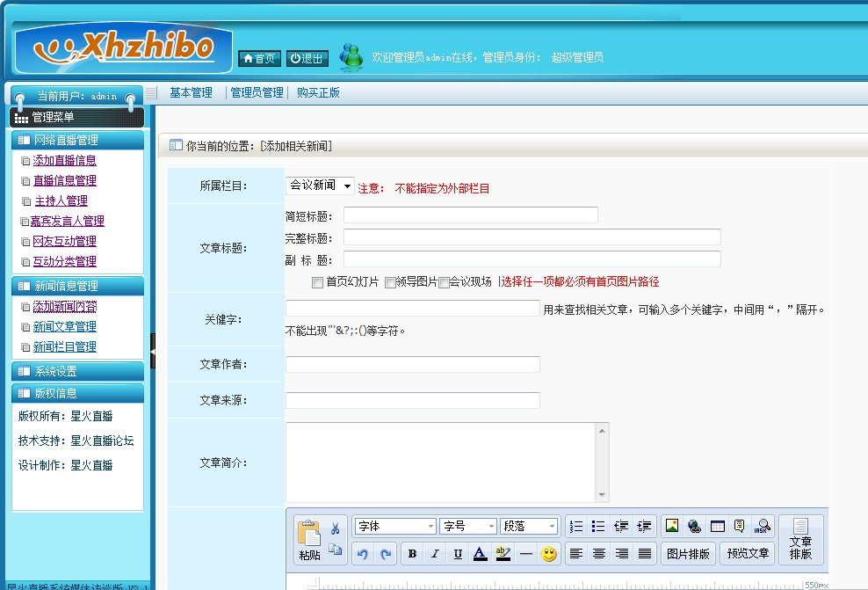
Task: Open 添加新闻内容 link
Action: 65,306
